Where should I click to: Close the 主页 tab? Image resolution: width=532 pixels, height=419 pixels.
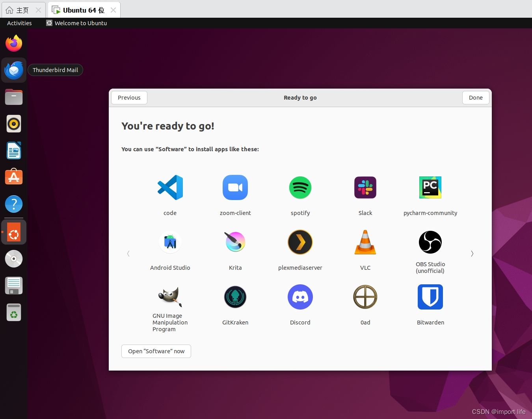point(38,10)
